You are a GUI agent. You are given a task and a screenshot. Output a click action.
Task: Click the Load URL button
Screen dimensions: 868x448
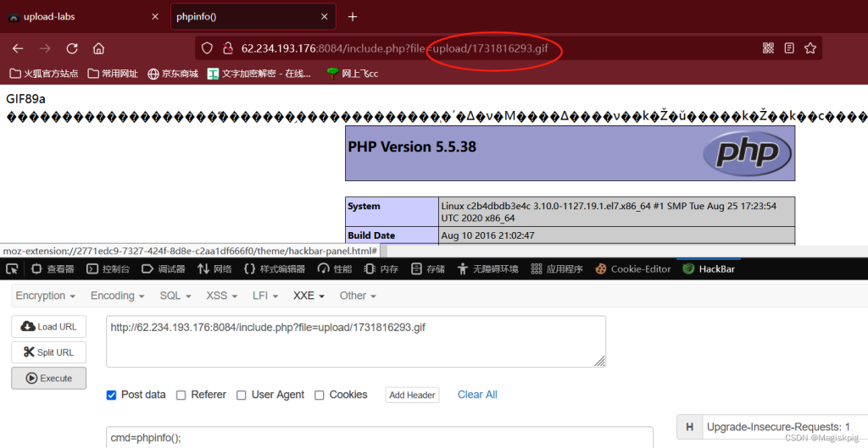coord(48,327)
